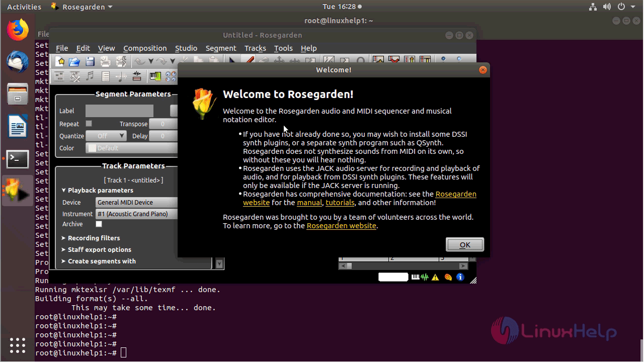Open LibreOffice Writer from the dock
Screen dimensions: 644x362
click(18, 126)
